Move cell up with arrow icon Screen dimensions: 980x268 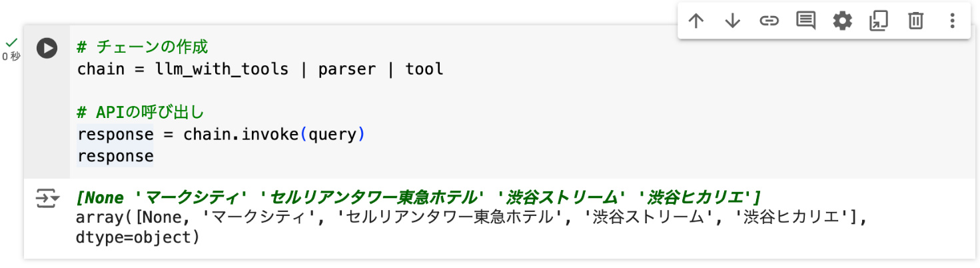tap(696, 21)
